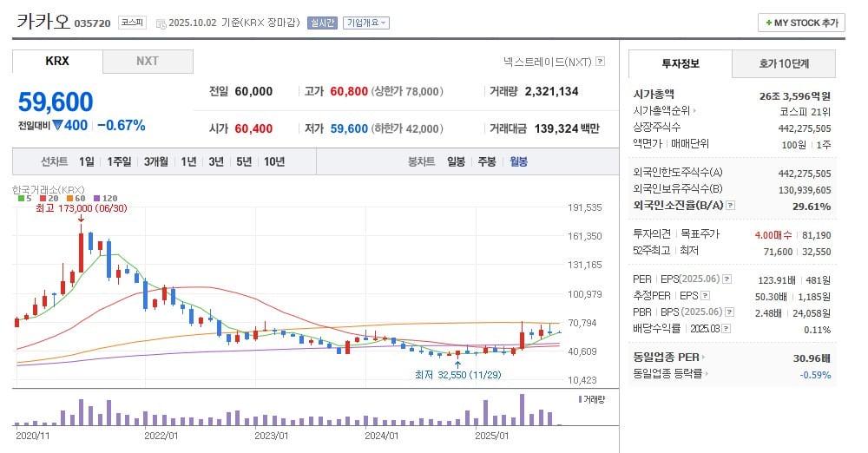Click the target price 81,190
This screenshot has width=868, height=453.
point(817,235)
